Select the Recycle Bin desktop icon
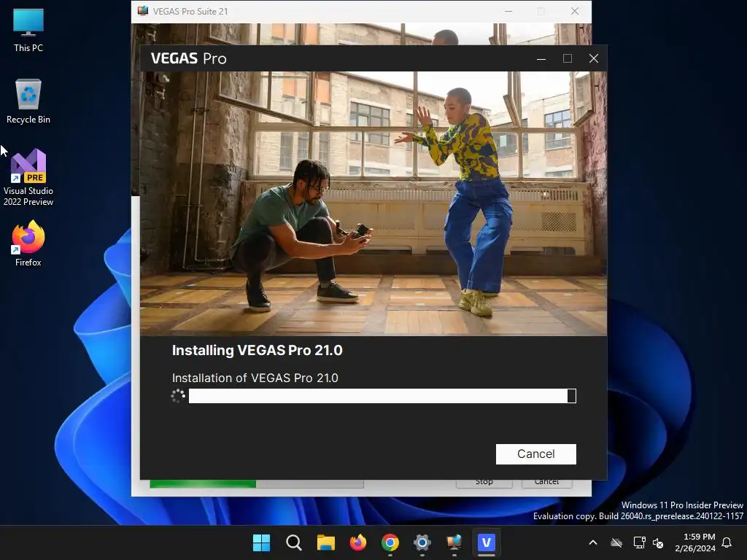Viewport: 747px width, 560px height. [28, 101]
